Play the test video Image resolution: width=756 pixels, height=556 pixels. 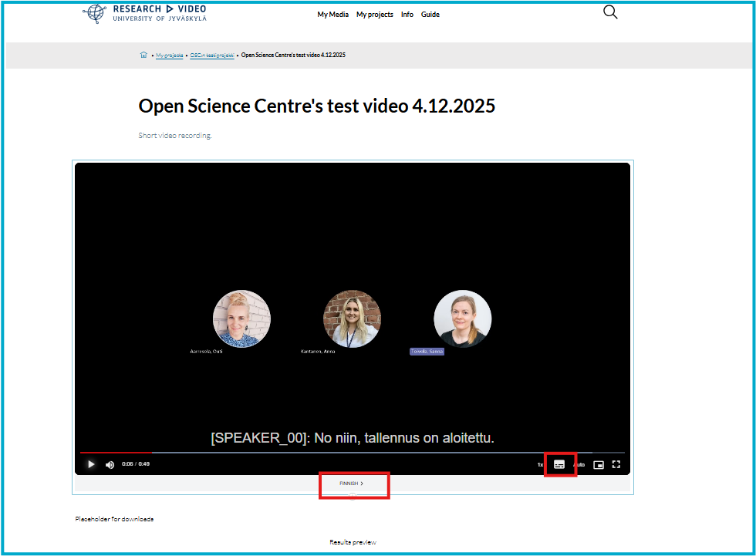pyautogui.click(x=91, y=464)
